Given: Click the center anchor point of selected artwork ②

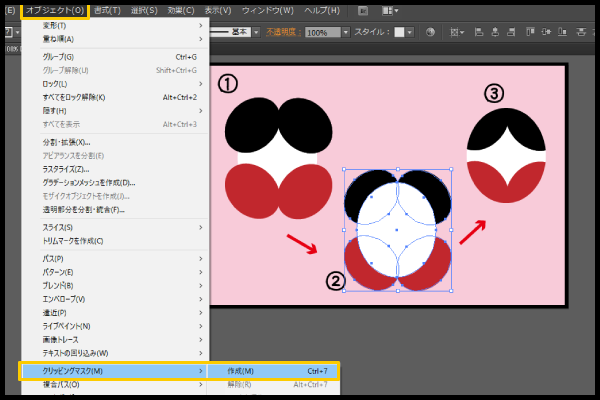Looking at the screenshot, I should tap(397, 230).
